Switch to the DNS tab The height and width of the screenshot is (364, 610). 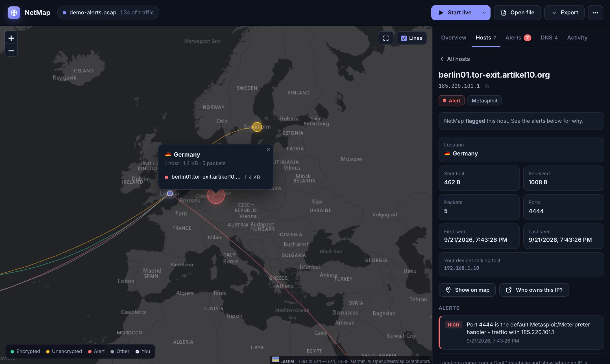[x=549, y=38]
